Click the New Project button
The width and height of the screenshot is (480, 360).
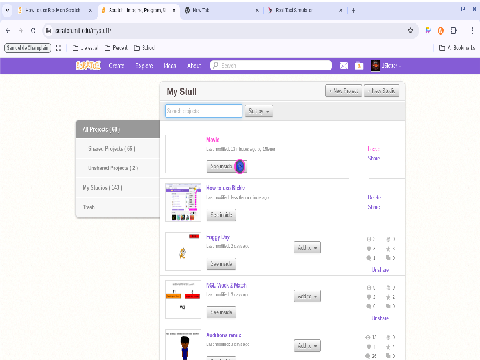pos(343,91)
